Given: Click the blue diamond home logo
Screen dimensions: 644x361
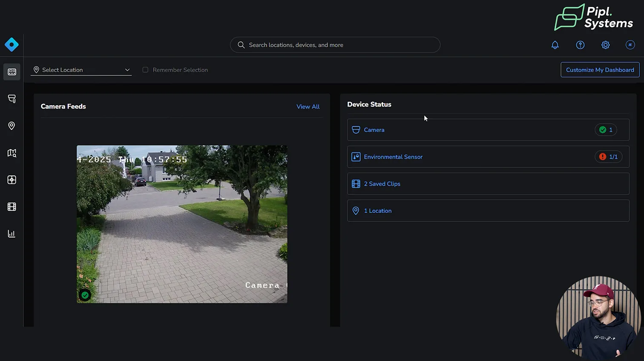Looking at the screenshot, I should [x=11, y=45].
